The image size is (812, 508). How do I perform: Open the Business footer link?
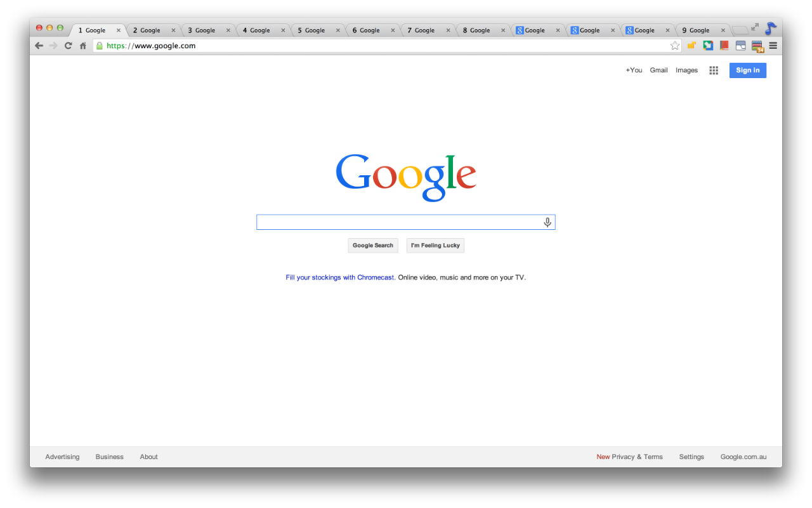(110, 457)
